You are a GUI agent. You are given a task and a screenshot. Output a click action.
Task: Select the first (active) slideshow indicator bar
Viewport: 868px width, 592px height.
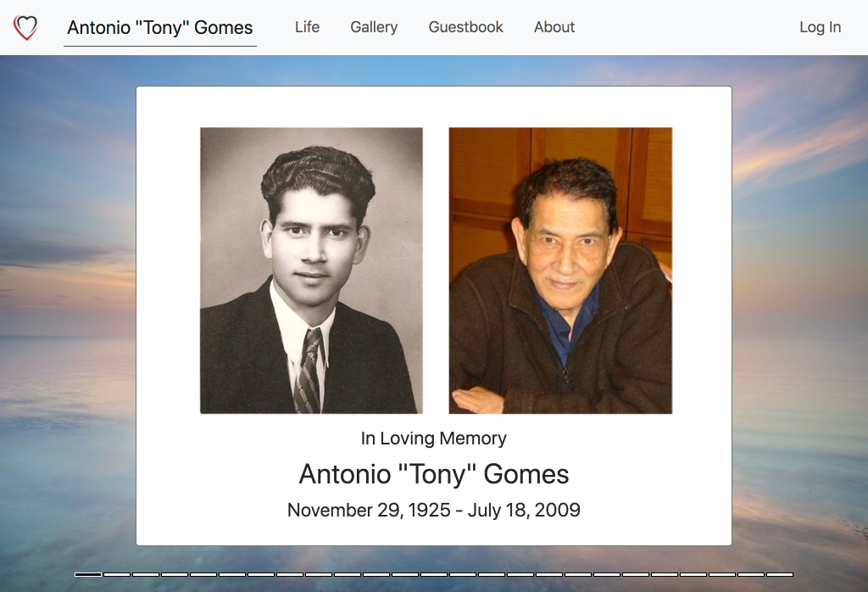88,575
